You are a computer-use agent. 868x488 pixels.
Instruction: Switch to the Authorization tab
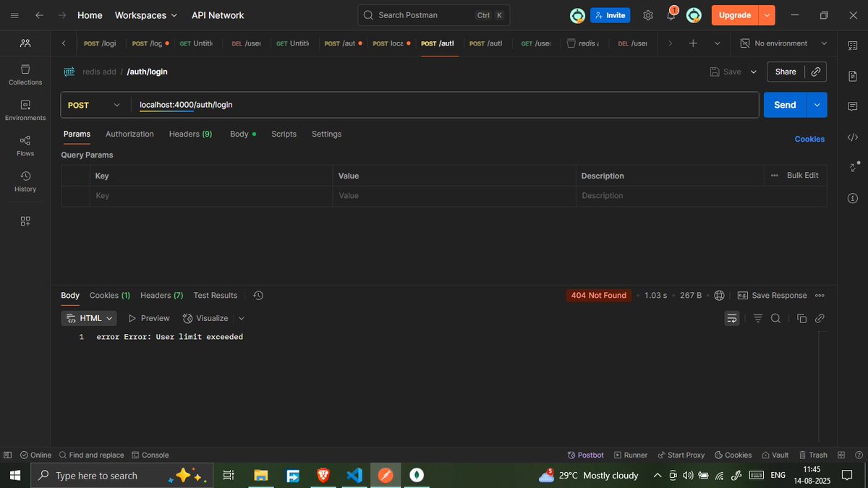point(129,134)
